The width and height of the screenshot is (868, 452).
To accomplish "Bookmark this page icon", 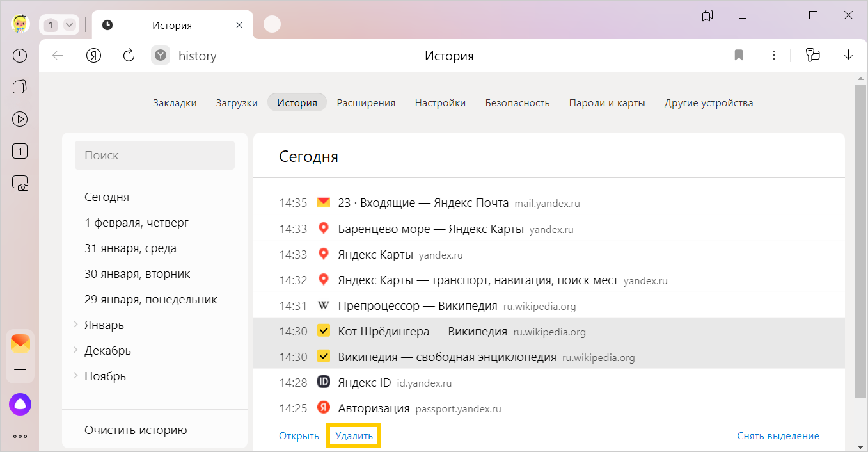I will pos(739,56).
